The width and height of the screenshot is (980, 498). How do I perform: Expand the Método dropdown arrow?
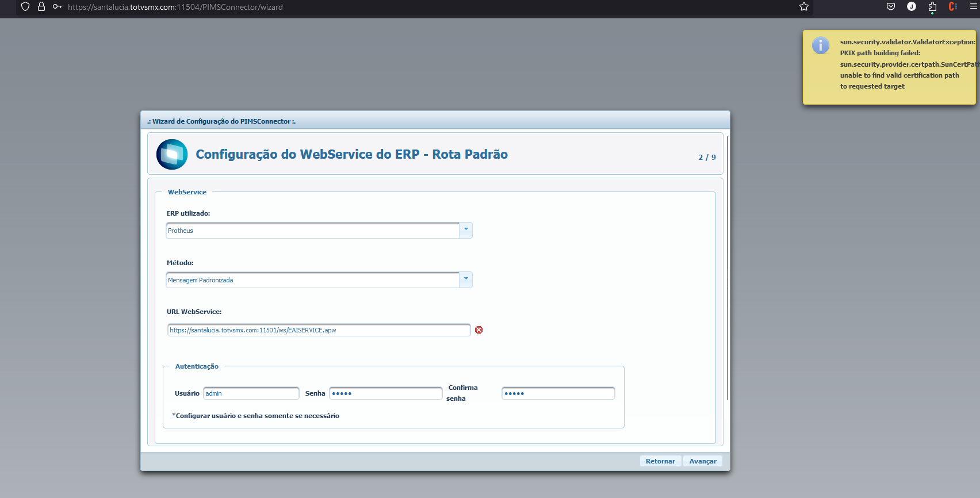tap(466, 279)
